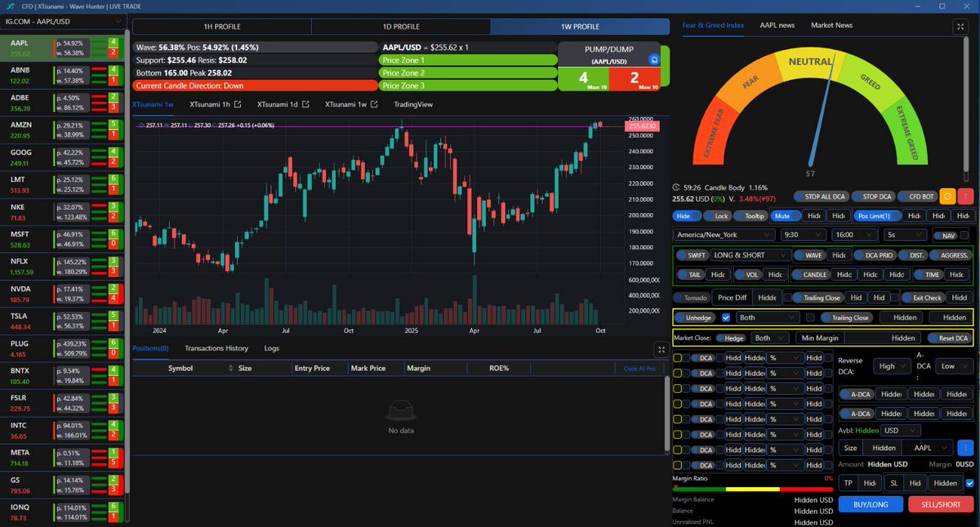Click the Price Zone 1 bar
The image size is (980, 527).
point(468,60)
